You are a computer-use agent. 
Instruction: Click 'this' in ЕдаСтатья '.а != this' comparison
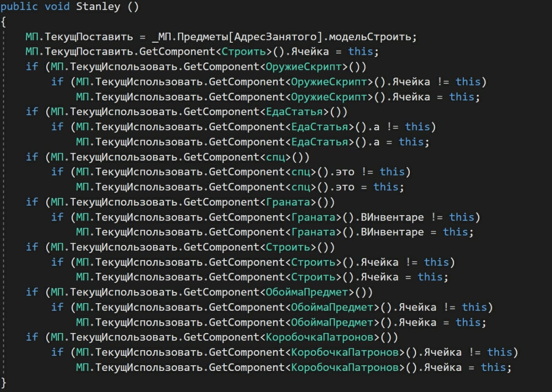click(x=417, y=127)
